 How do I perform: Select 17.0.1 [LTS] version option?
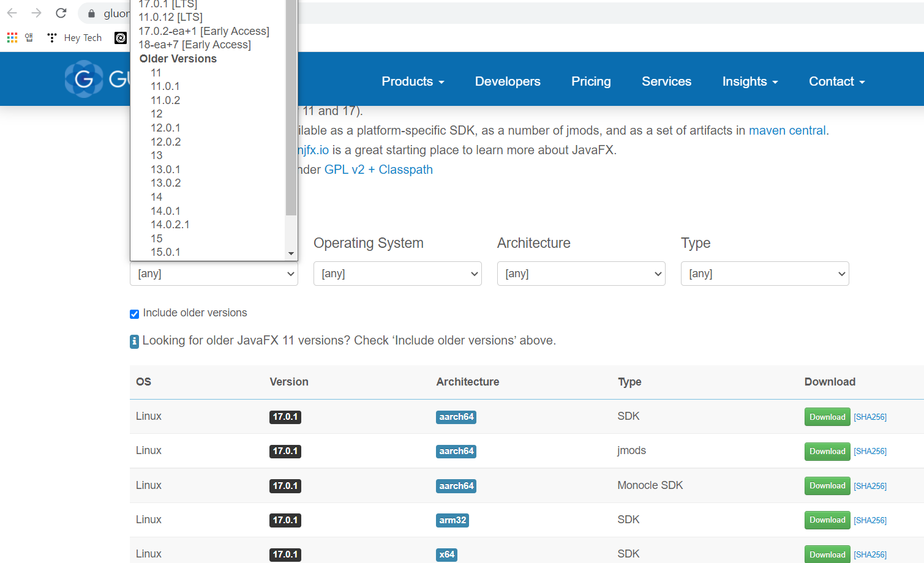(208, 4)
